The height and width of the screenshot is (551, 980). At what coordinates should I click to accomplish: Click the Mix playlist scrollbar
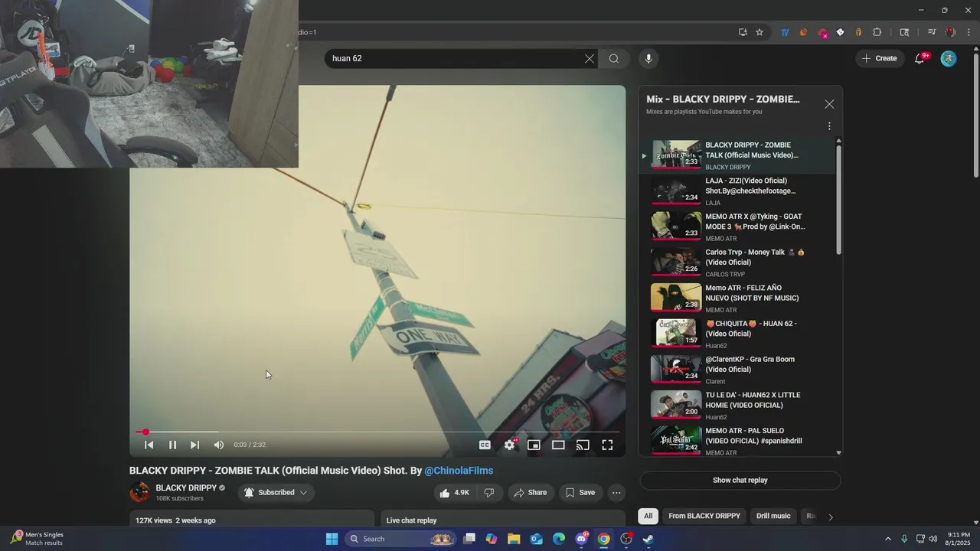click(x=838, y=199)
